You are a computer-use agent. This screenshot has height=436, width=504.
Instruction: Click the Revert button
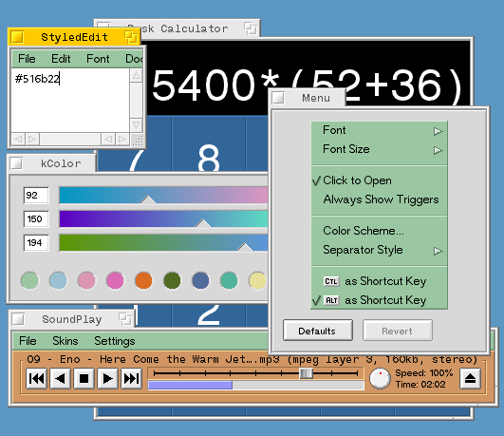[x=398, y=331]
